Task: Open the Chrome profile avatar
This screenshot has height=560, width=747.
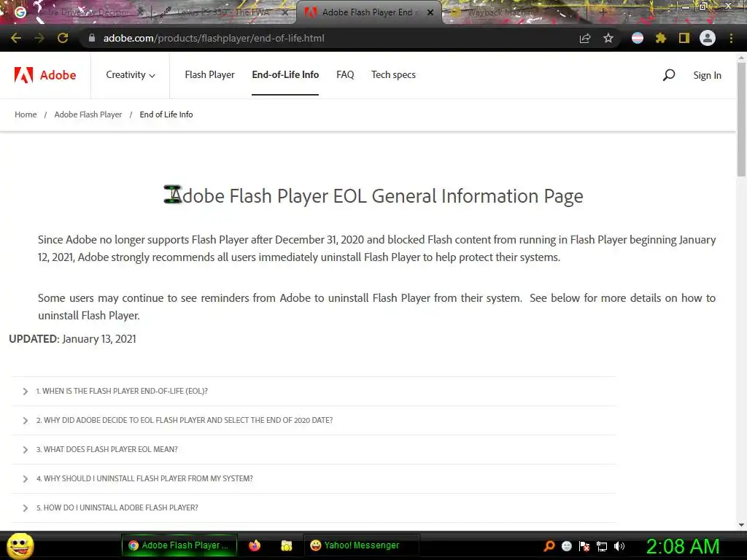Action: 708,38
